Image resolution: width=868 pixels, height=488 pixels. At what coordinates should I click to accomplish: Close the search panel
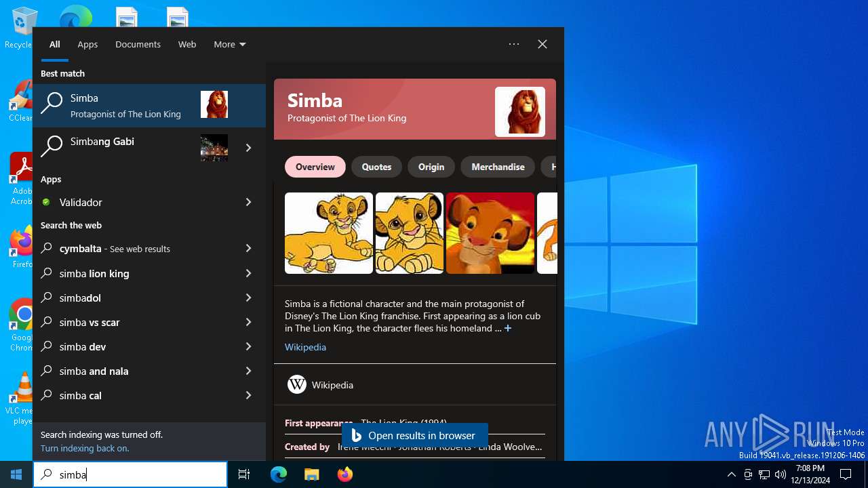pyautogui.click(x=542, y=44)
